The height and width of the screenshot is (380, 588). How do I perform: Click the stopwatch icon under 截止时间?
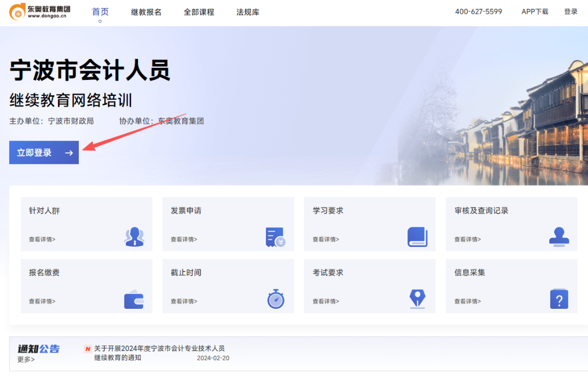click(275, 299)
